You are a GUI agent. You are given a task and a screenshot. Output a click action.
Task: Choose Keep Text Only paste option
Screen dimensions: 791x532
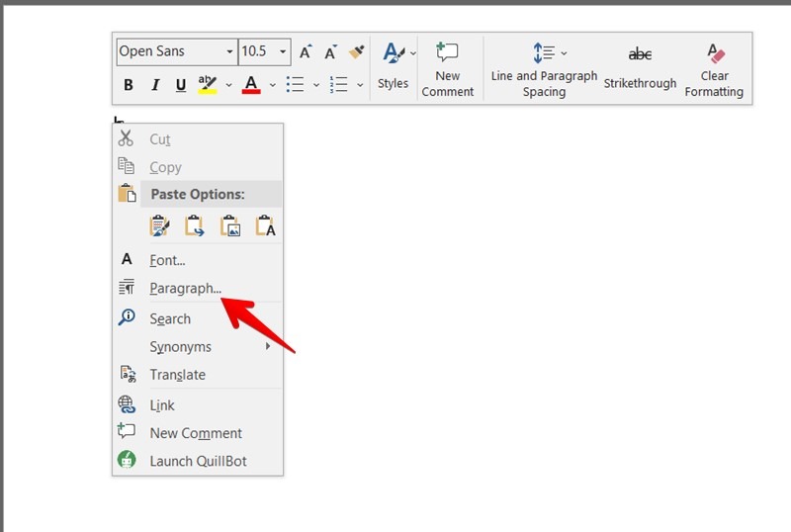click(265, 226)
